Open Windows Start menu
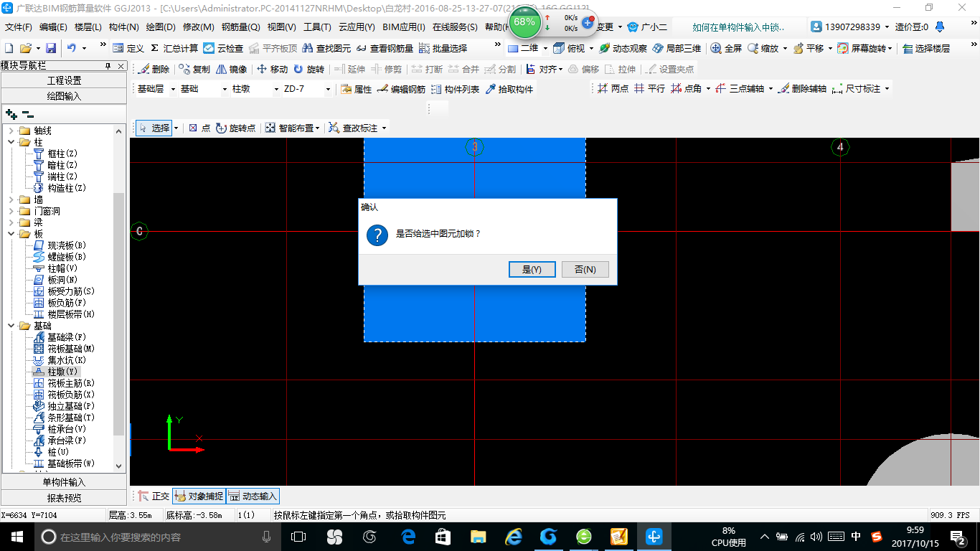The height and width of the screenshot is (551, 980). 17,537
